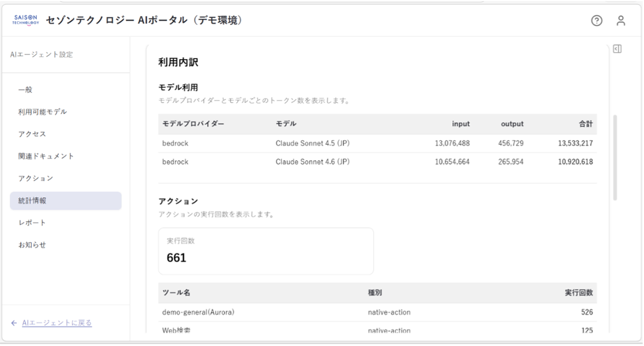The height and width of the screenshot is (346, 644).
Task: Click the input value 13,076,488
Action: click(x=452, y=143)
